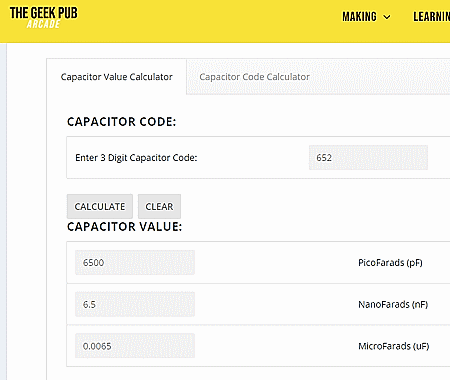Click the Capacitor Value heading
The image size is (450, 380).
124,227
